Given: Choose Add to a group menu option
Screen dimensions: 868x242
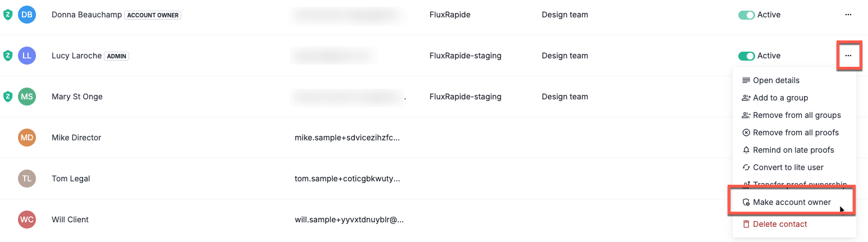Looking at the screenshot, I should pyautogui.click(x=780, y=98).
